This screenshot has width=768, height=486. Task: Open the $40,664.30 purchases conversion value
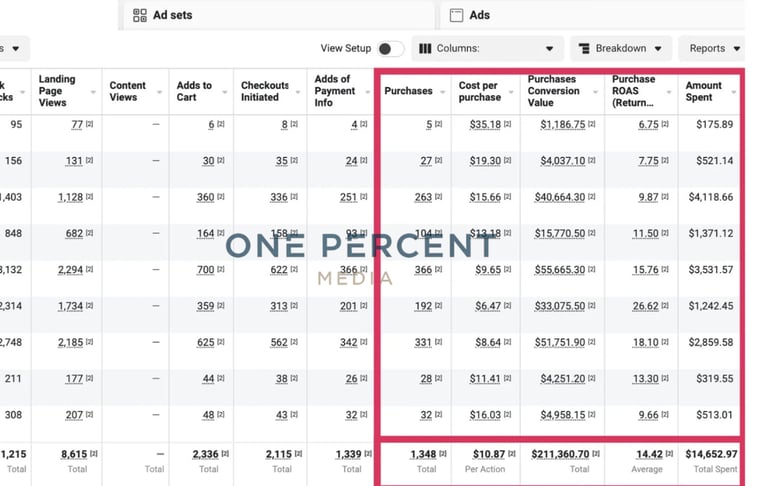[x=563, y=198]
